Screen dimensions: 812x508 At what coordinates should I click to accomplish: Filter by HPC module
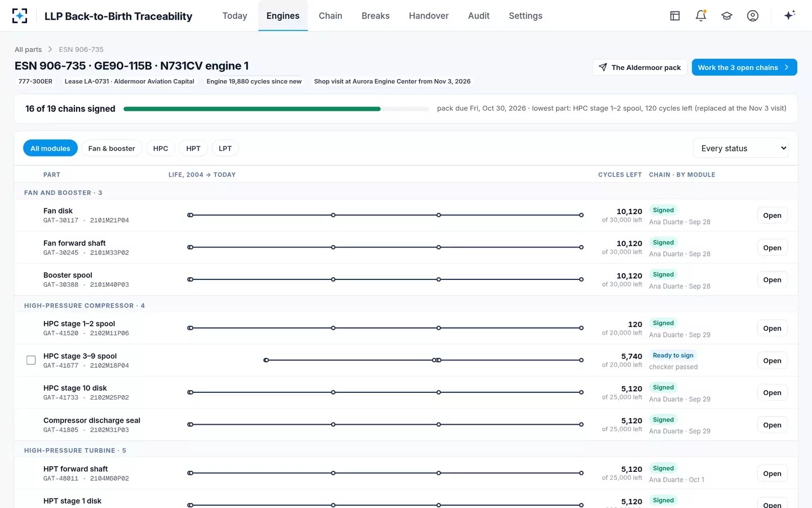(x=161, y=148)
